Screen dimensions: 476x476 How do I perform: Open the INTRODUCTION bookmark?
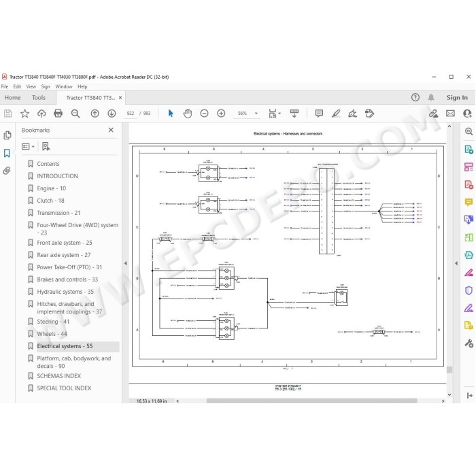tap(57, 176)
